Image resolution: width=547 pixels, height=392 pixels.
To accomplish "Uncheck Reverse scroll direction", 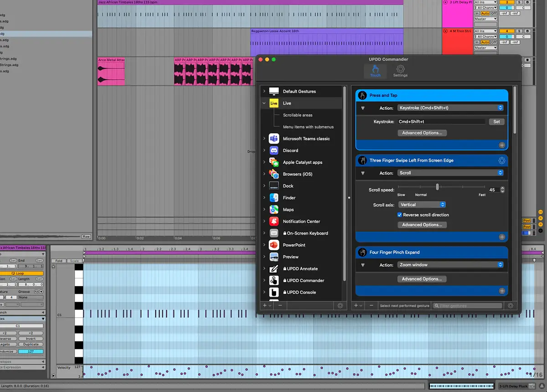I will pos(400,215).
